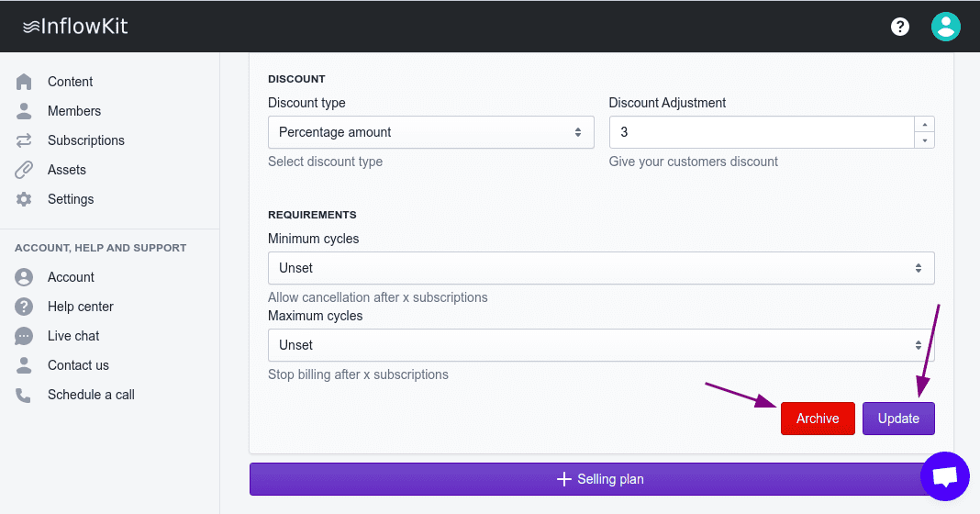Open the help question mark icon
Image resolution: width=980 pixels, height=514 pixels.
pos(900,27)
